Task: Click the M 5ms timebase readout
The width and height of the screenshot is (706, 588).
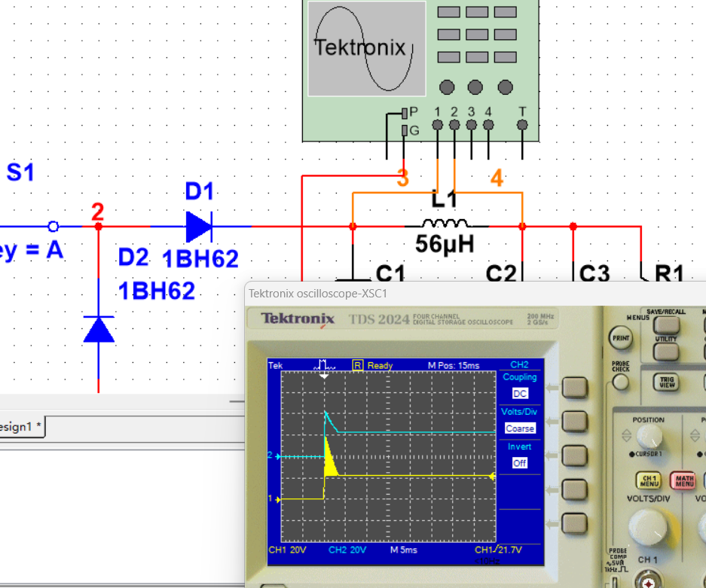Action: (x=403, y=550)
